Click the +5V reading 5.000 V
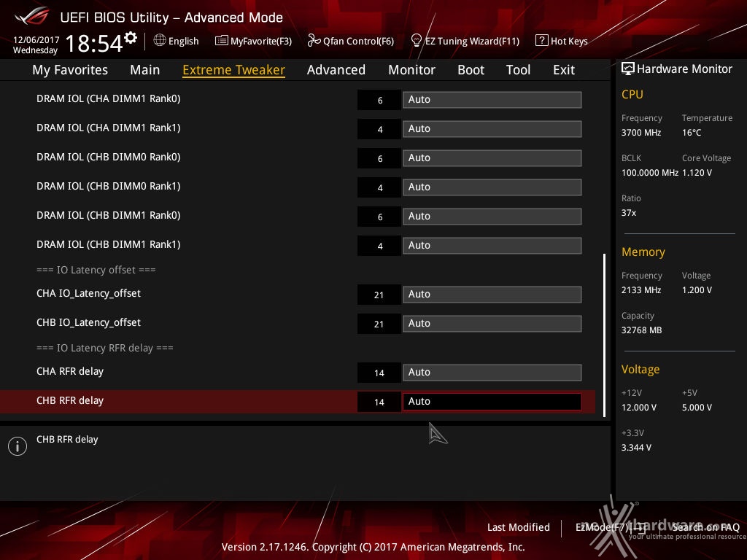Screen dimensions: 747x560 point(697,408)
